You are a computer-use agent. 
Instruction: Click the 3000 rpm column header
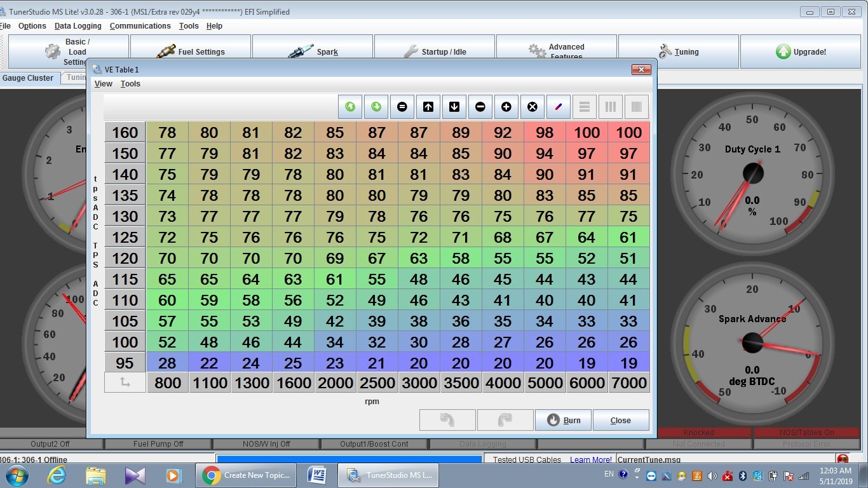(x=419, y=383)
